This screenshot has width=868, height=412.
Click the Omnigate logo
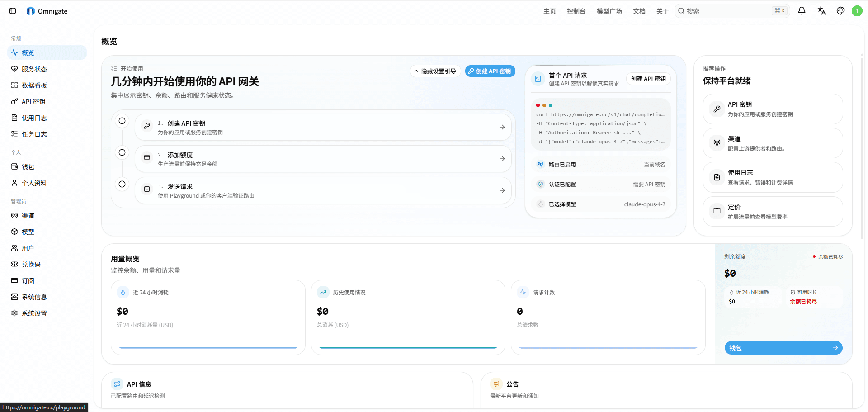coord(31,11)
